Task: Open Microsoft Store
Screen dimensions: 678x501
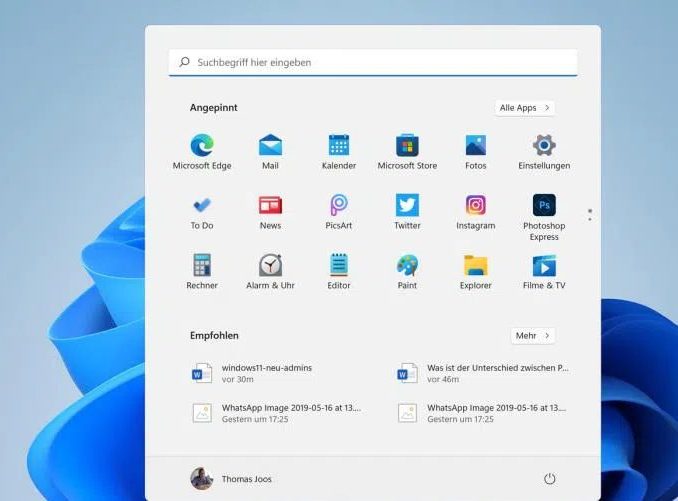Action: 407,151
